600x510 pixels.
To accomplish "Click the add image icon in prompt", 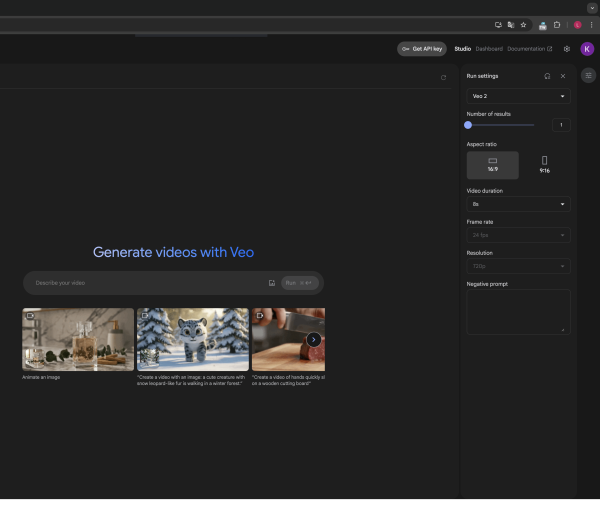I will [272, 283].
